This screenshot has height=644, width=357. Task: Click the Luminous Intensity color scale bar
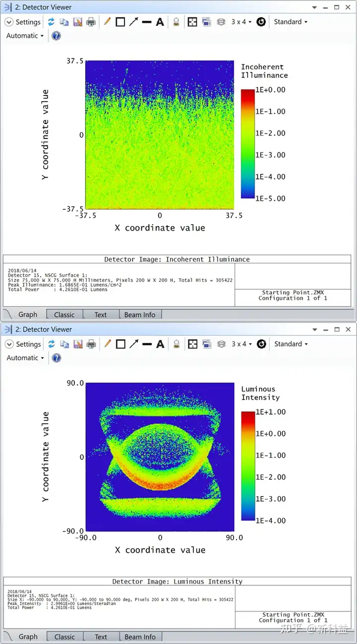(x=247, y=466)
